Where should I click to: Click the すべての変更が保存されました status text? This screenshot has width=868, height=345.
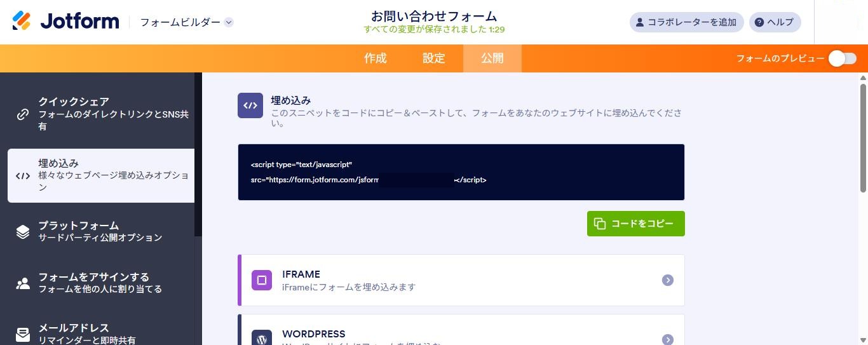[434, 29]
